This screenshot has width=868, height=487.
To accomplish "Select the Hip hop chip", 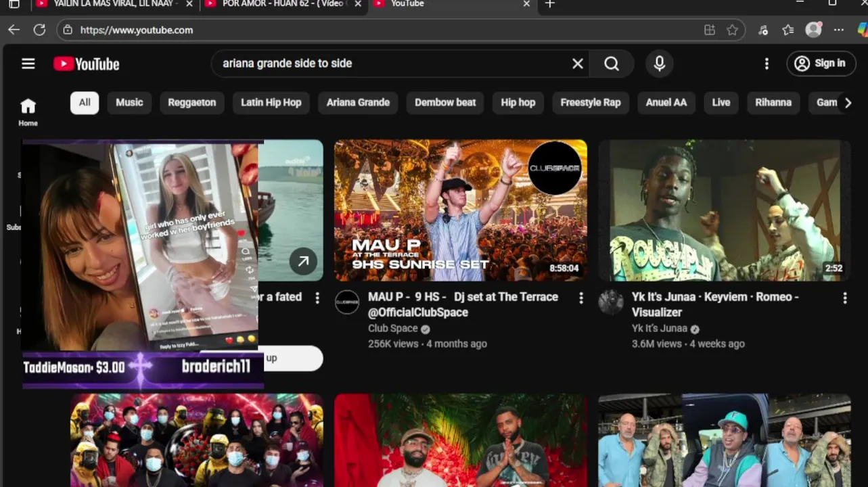I will point(518,103).
